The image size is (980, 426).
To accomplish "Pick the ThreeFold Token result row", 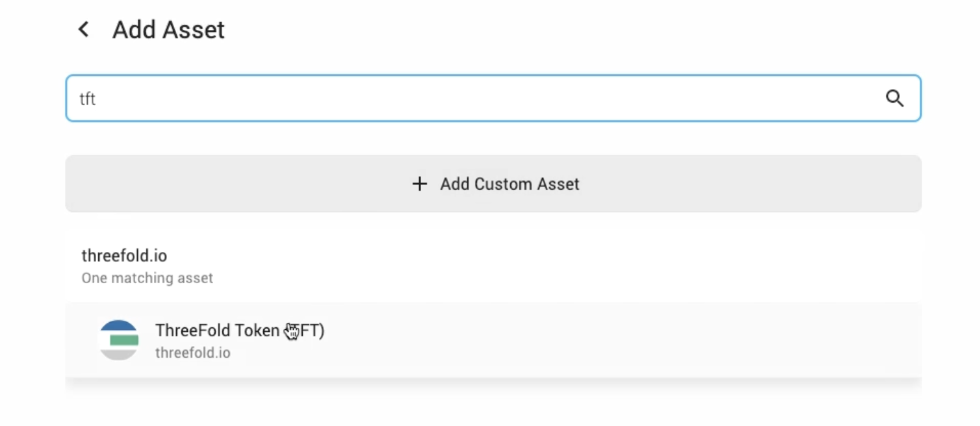I will (x=493, y=340).
